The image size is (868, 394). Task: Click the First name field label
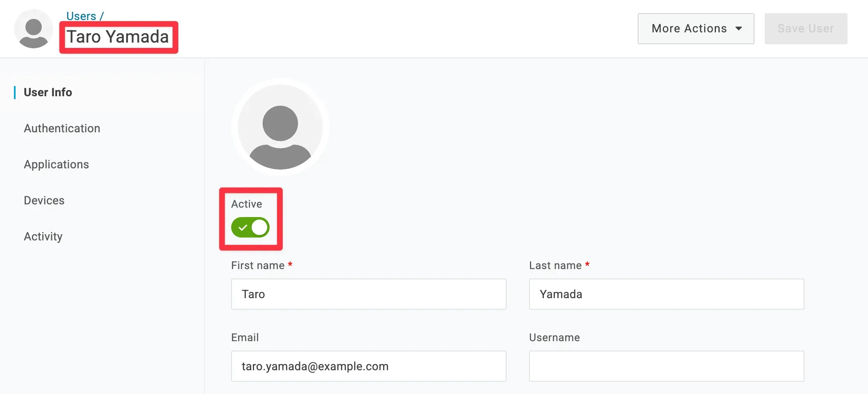[258, 265]
